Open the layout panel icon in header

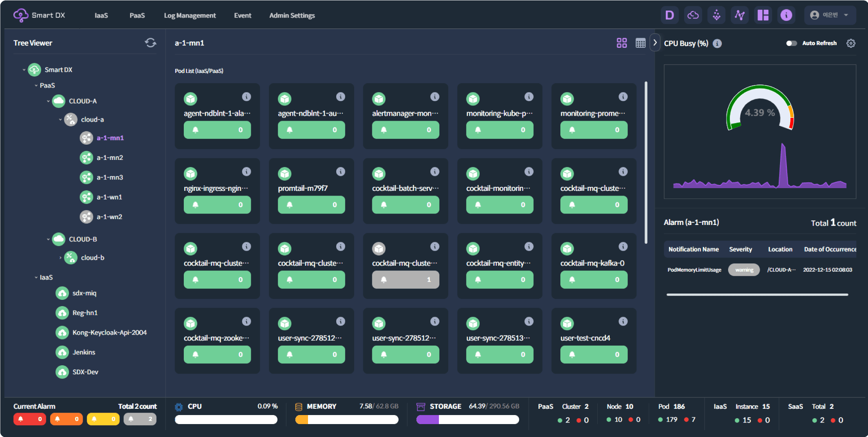pyautogui.click(x=763, y=15)
